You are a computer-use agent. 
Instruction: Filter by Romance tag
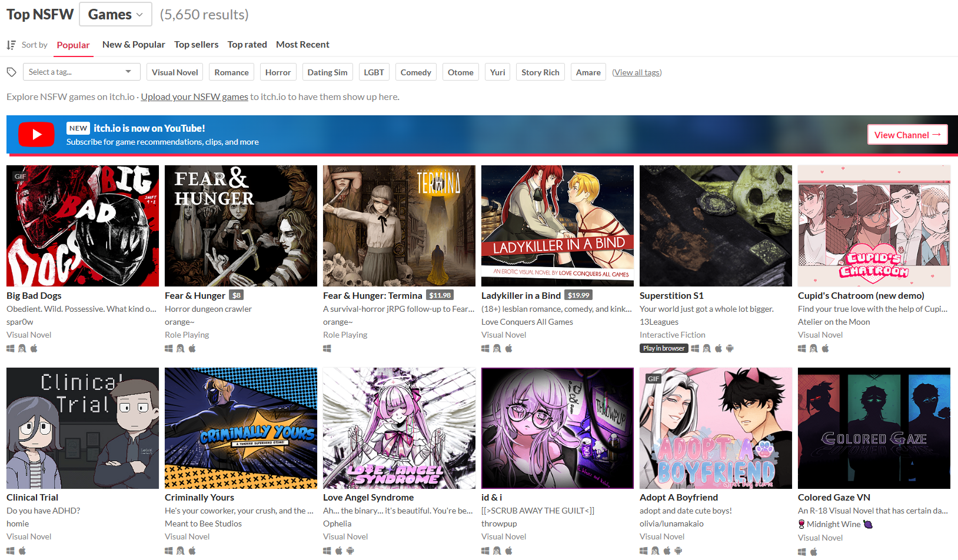pos(231,72)
